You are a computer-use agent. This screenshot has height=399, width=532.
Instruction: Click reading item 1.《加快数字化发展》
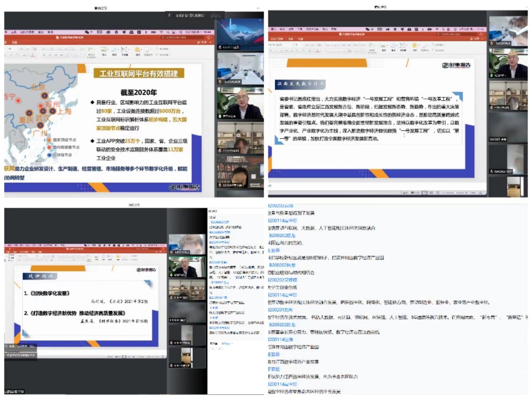[x=47, y=293]
